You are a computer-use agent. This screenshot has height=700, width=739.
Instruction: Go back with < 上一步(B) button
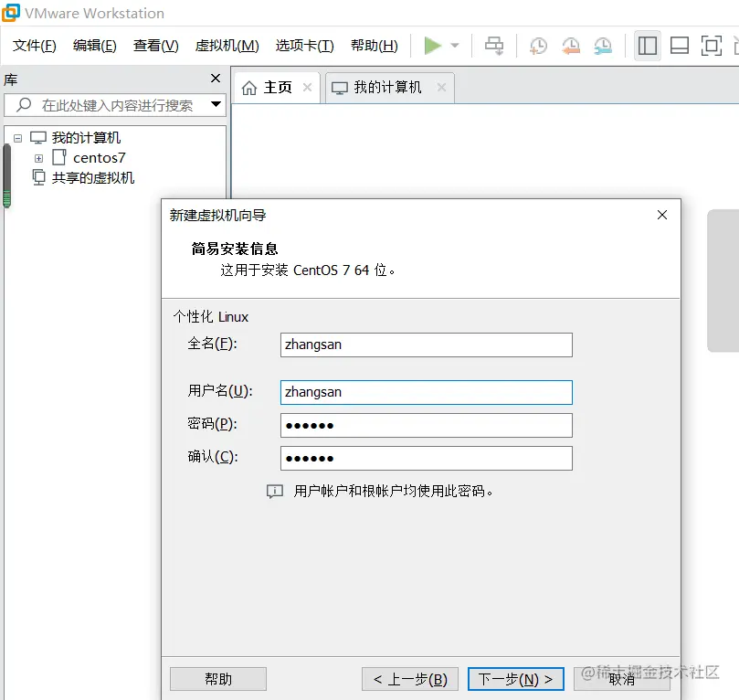coord(410,679)
